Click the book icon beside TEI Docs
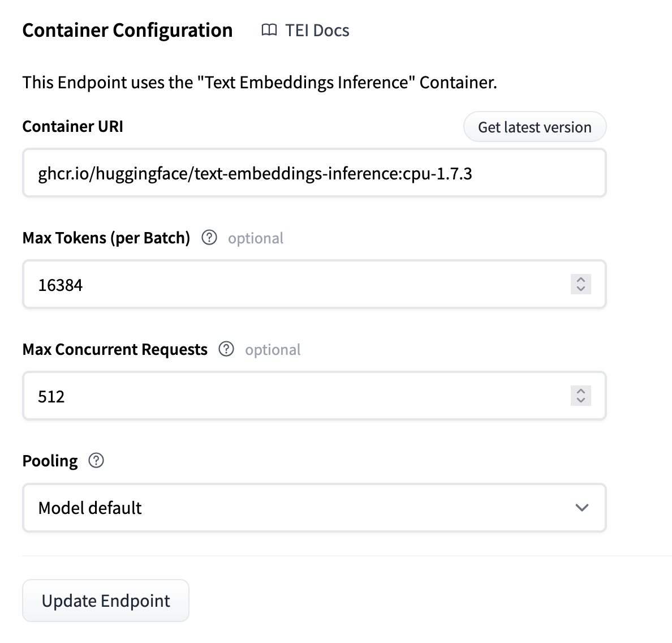This screenshot has height=643, width=672. click(269, 30)
